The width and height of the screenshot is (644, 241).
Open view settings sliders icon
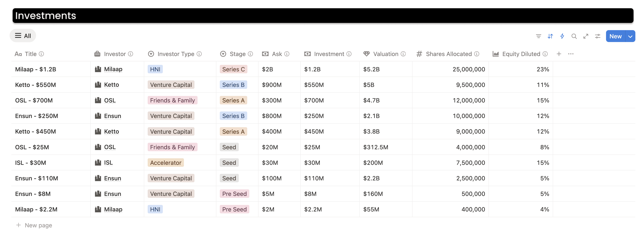pyautogui.click(x=598, y=36)
